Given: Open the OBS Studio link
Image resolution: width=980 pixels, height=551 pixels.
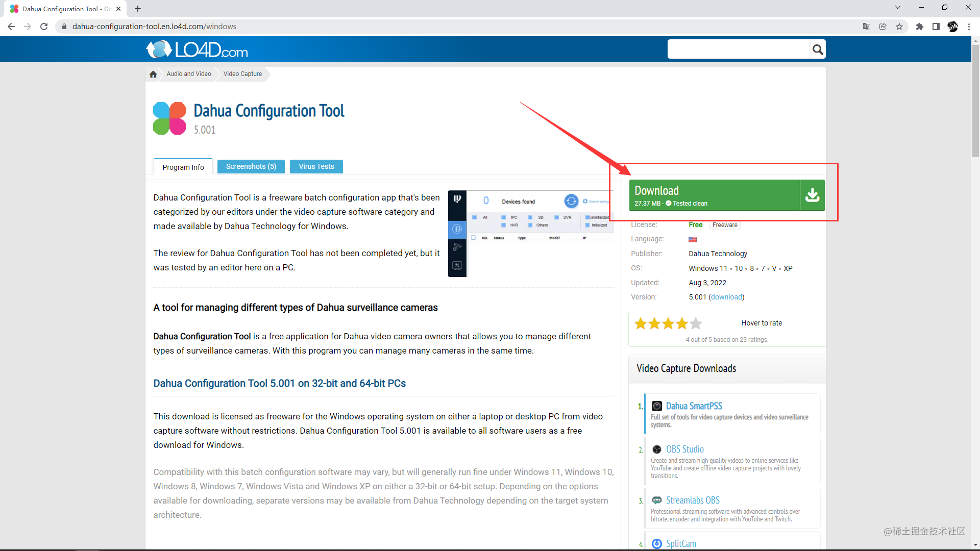Looking at the screenshot, I should [685, 449].
